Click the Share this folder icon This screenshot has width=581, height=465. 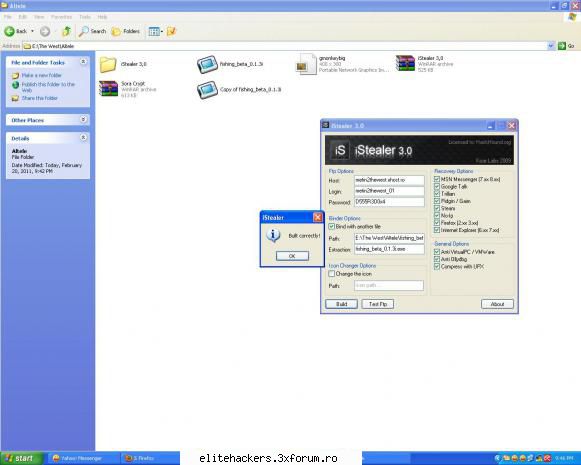tap(15, 98)
